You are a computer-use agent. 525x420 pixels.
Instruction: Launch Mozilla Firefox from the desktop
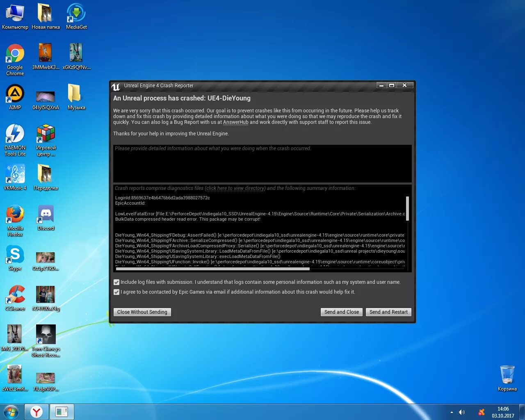(15, 221)
